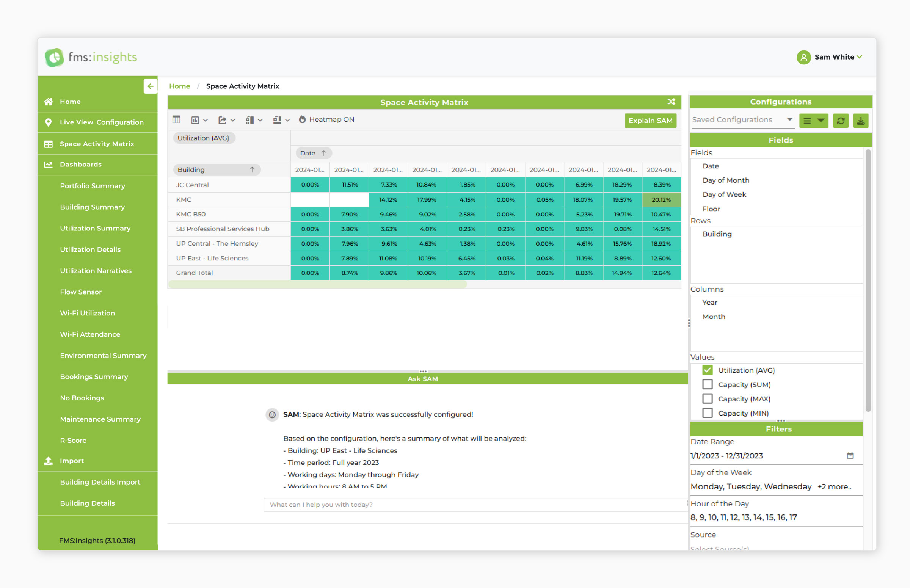Open Utilization Narratives in the sidebar

tap(96, 271)
